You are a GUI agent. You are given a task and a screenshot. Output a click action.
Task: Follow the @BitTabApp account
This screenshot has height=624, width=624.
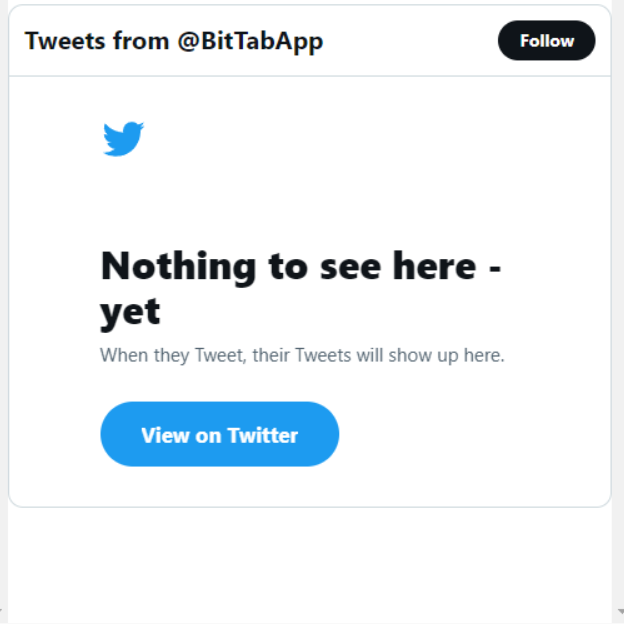tap(546, 41)
